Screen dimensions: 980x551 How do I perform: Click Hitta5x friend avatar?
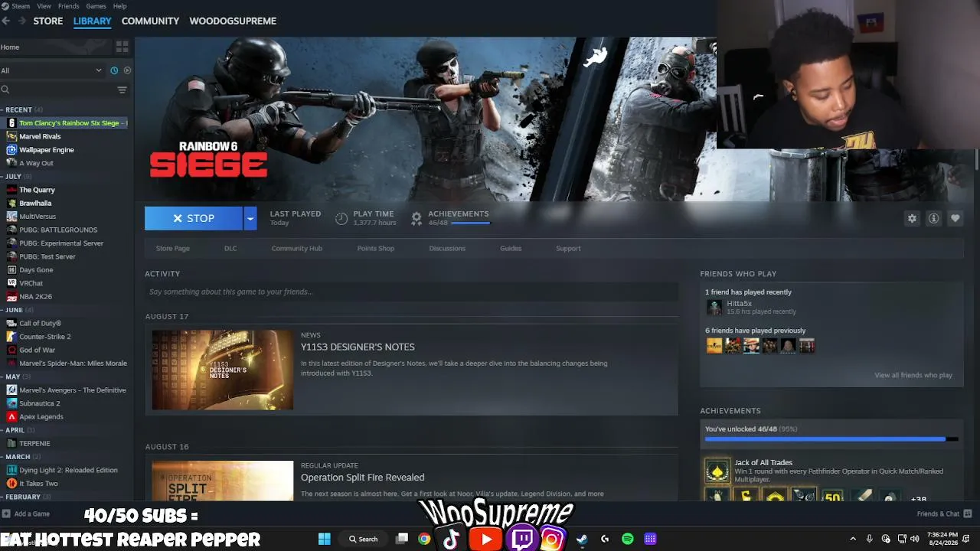(714, 308)
